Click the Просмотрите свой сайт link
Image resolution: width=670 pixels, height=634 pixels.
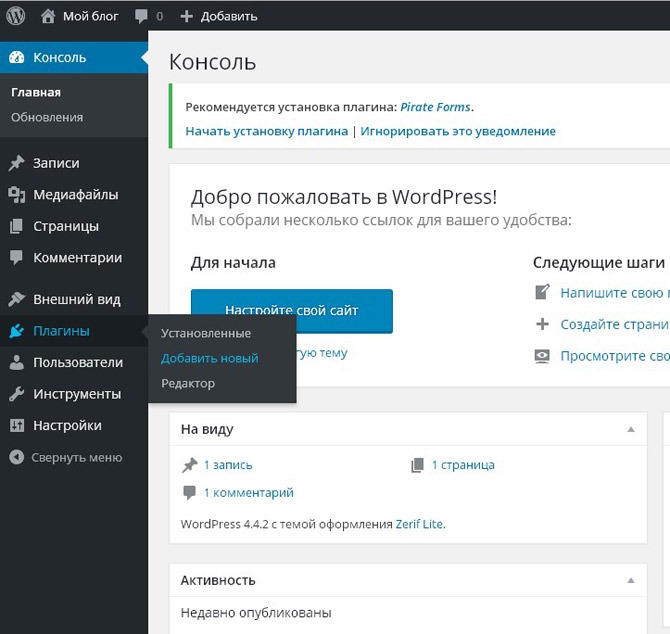tap(615, 355)
